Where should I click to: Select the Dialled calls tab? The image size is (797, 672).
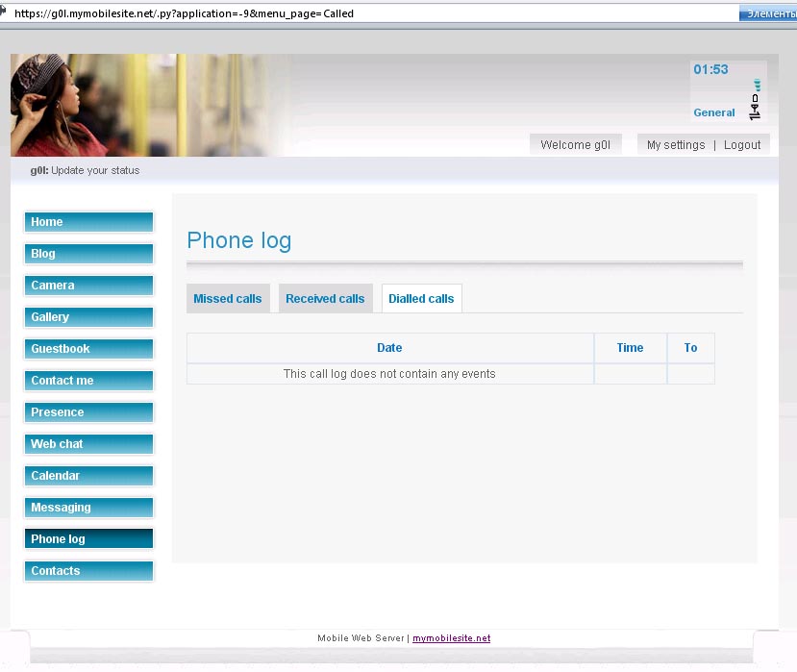click(x=421, y=298)
